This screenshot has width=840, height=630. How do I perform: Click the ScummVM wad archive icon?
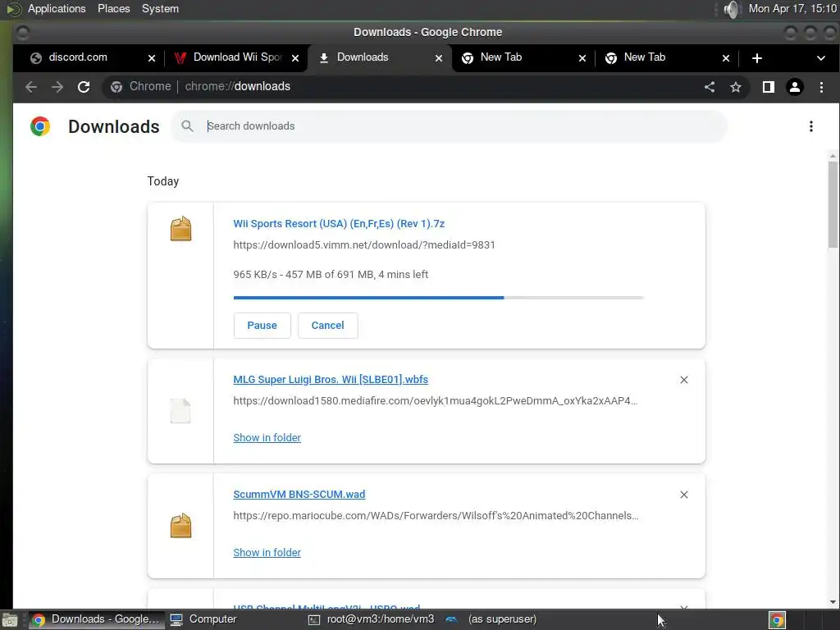pos(181,526)
